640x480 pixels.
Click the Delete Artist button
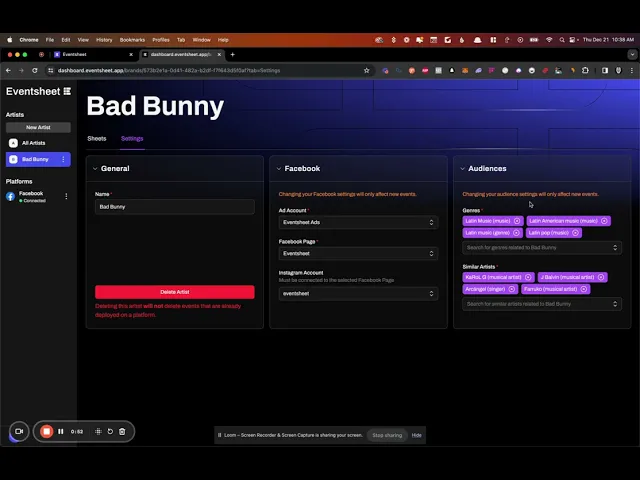tap(175, 292)
